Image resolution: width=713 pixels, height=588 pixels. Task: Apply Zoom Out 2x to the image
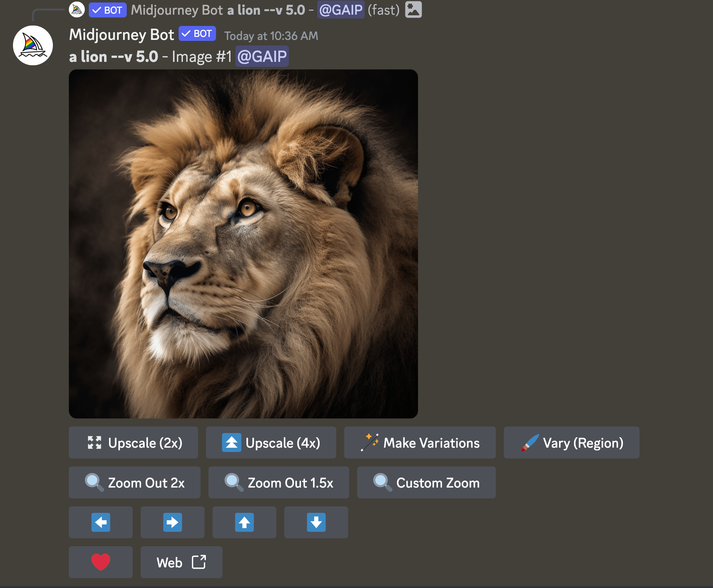134,483
